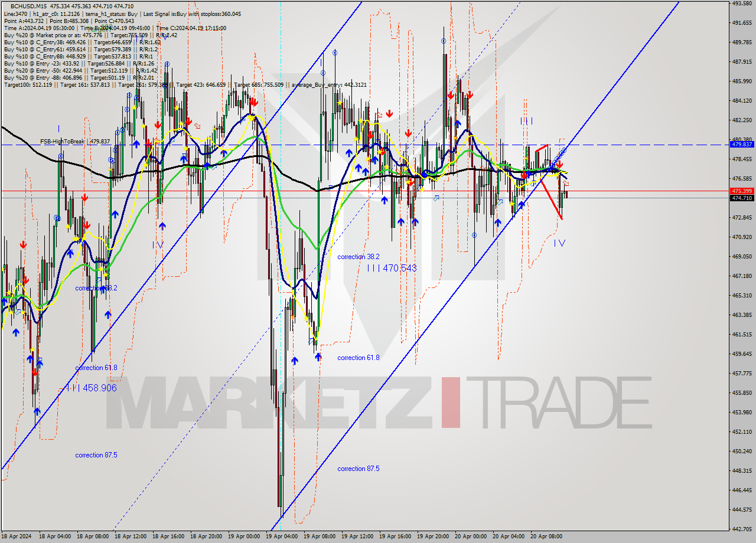Click the '20 Apr 08:00' time axis label

tap(546, 537)
